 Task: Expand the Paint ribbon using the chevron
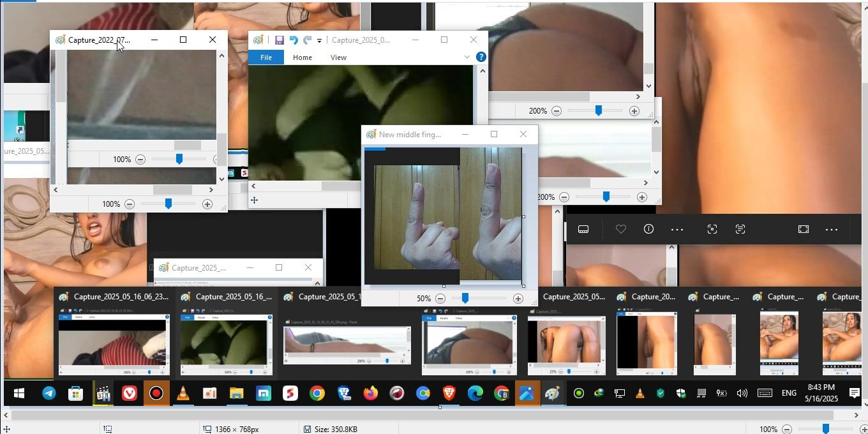(x=467, y=57)
